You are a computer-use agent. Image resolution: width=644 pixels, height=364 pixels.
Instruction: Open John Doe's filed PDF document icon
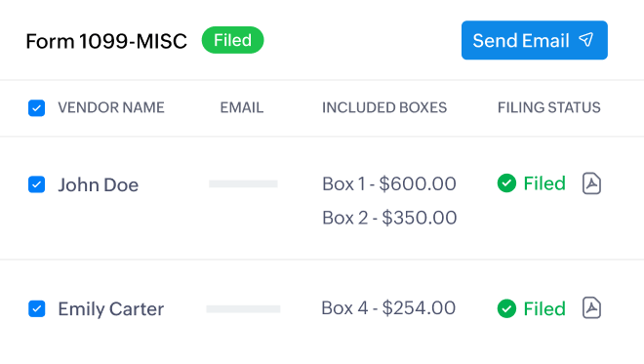591,183
